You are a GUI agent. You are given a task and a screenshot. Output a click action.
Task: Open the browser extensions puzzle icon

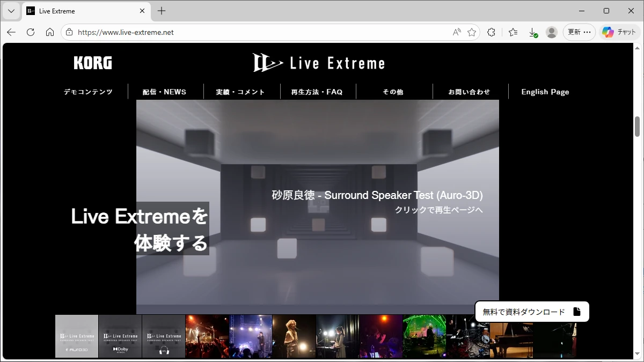point(491,32)
